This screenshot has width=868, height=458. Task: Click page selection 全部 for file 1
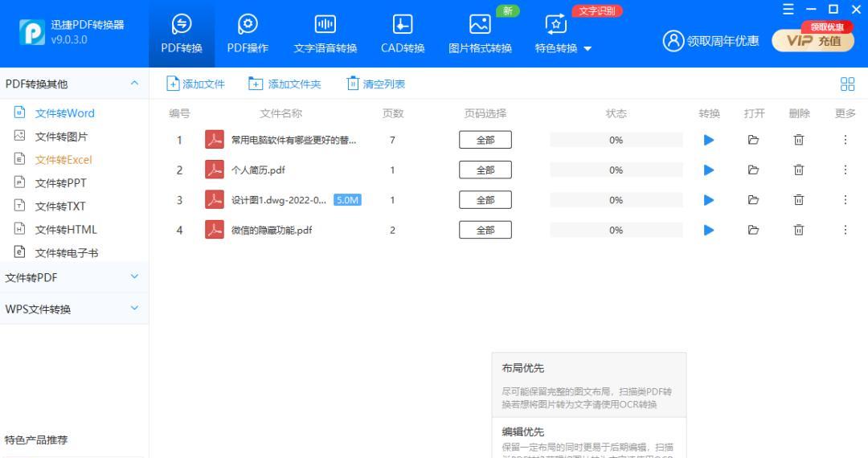coord(485,140)
